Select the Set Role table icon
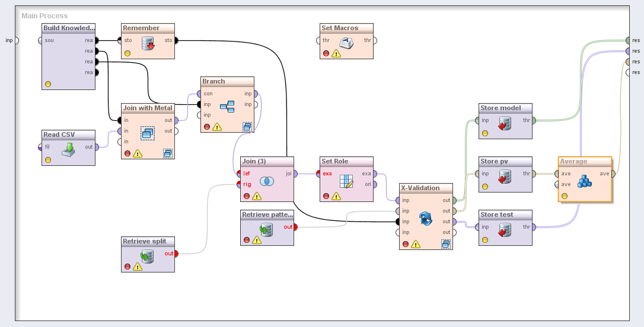Viewport: 644px width, 327px height. (346, 181)
